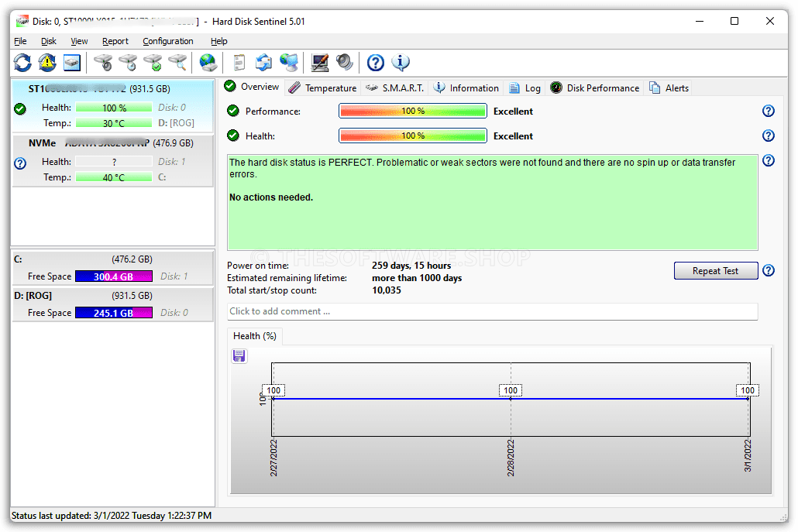Click the 3/1/2022 graph data point
Viewport: 798px width, 532px height.
(748, 399)
